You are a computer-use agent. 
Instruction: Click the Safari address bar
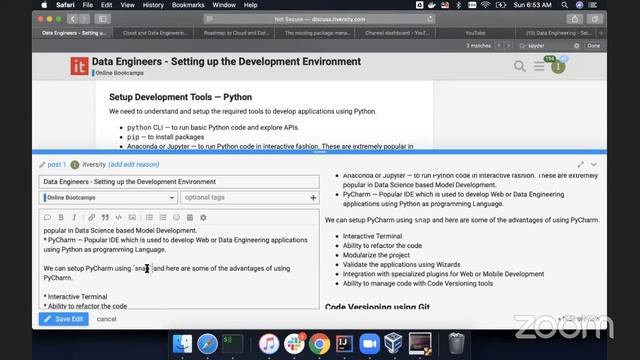point(320,19)
